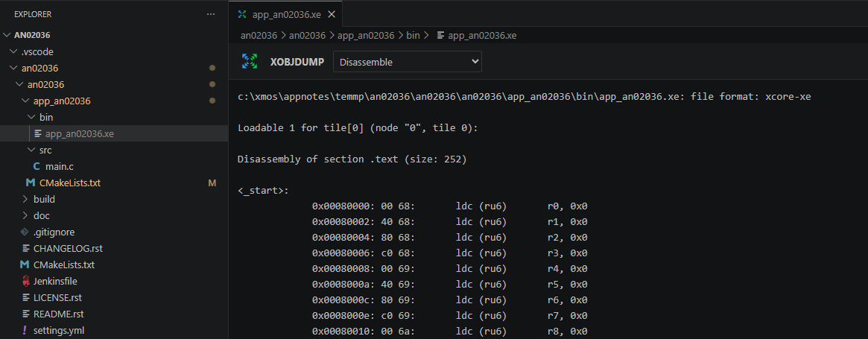Collapse the AN02036 root workspace folder
868x339 pixels.
coord(7,35)
